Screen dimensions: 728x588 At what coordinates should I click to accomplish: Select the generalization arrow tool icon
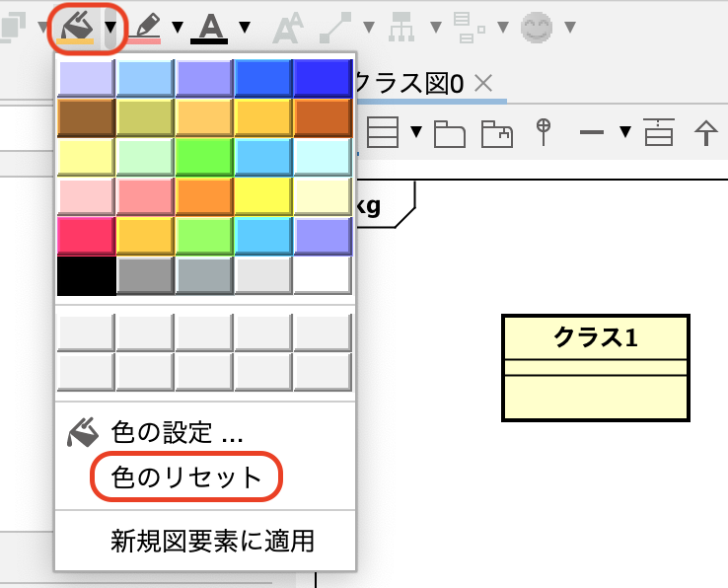click(x=705, y=133)
